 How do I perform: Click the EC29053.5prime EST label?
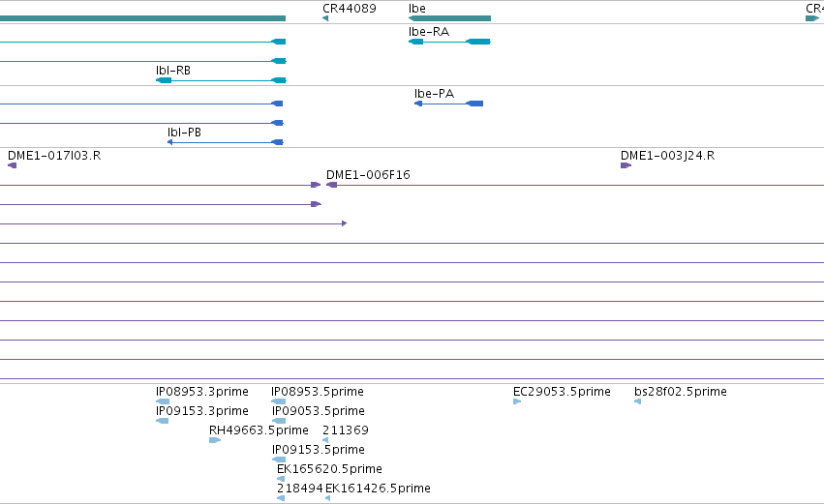click(562, 392)
